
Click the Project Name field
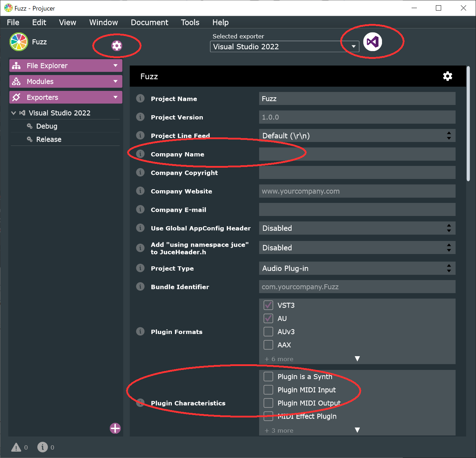tap(357, 99)
